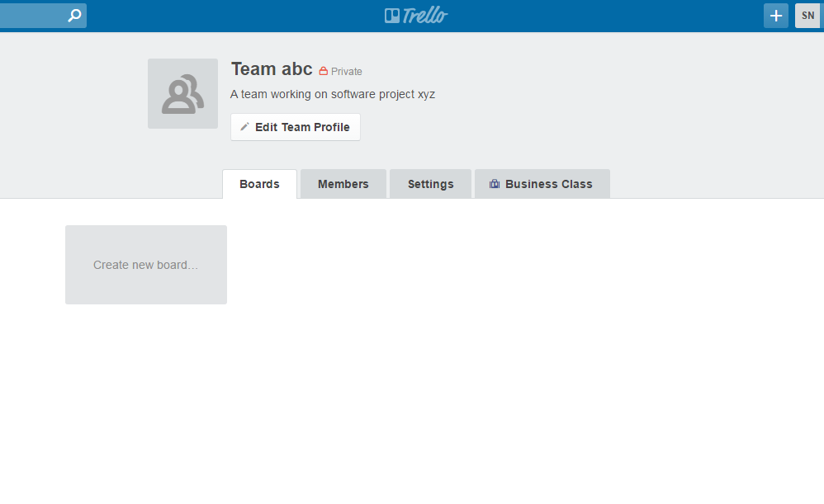This screenshot has height=504, width=824.
Task: Click the Create new board tile
Action: 146,265
